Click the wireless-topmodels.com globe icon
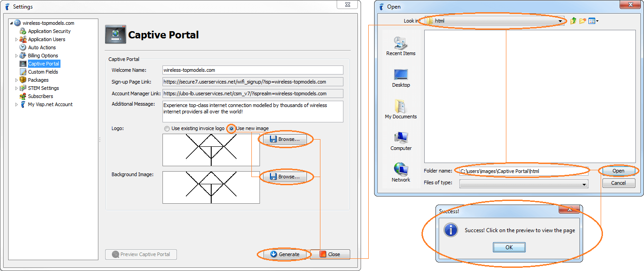 18,23
